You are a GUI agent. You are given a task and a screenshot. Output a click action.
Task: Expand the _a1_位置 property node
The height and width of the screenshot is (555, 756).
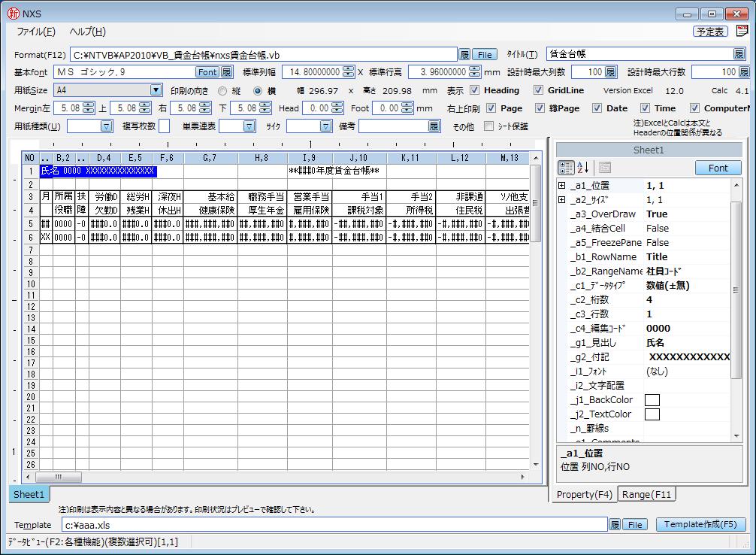[561, 186]
